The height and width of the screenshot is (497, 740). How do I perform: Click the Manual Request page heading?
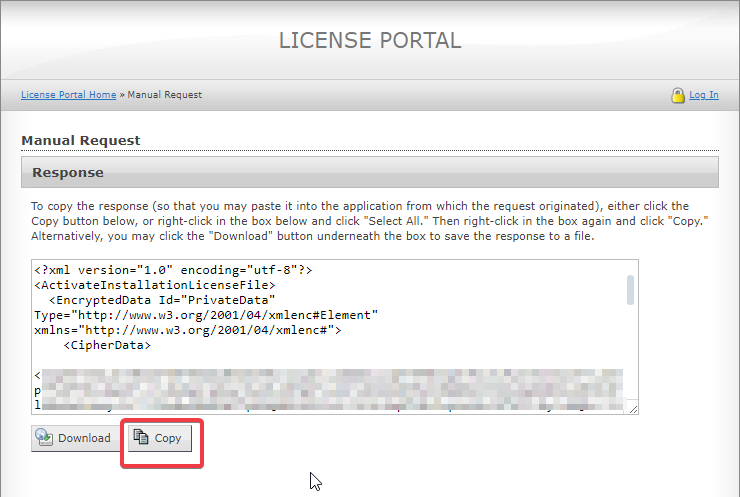tap(81, 141)
